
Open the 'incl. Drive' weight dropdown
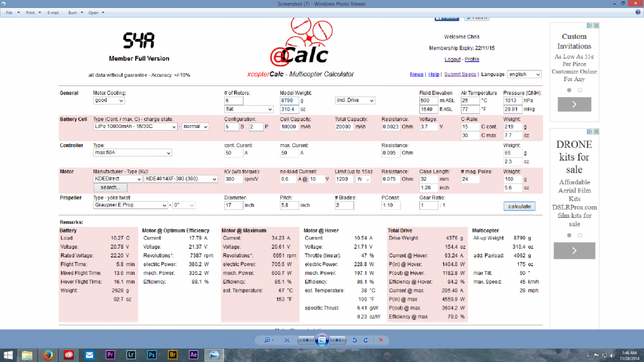pos(355,100)
